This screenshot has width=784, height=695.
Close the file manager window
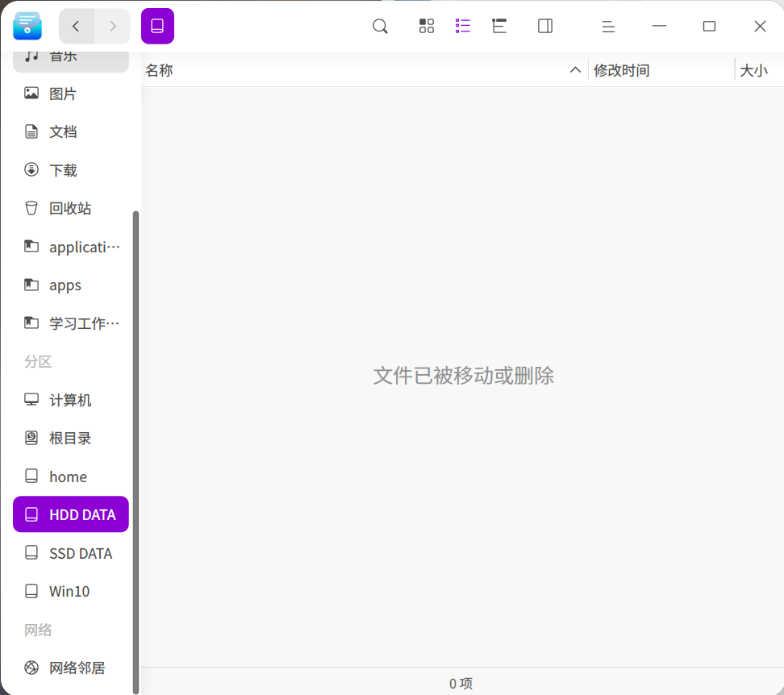(760, 26)
